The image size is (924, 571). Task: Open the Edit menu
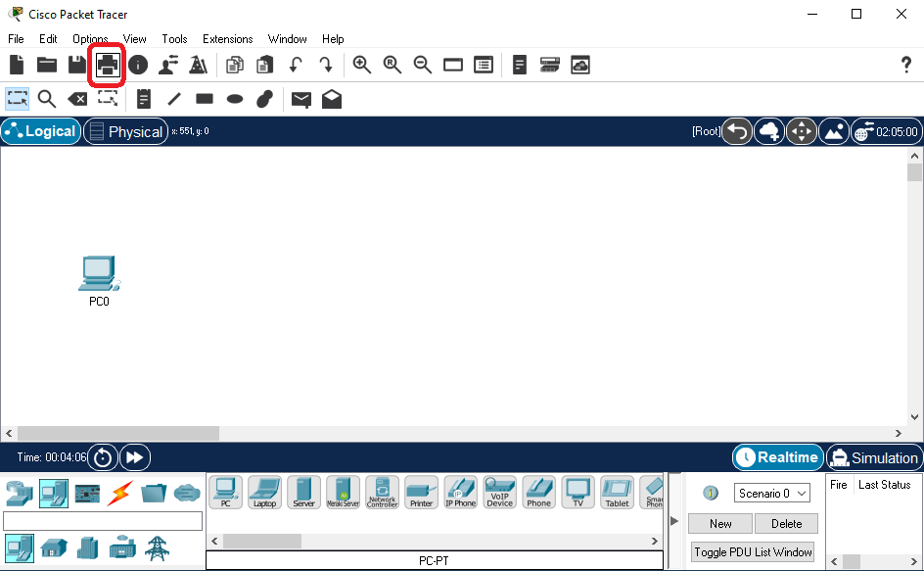tap(48, 39)
